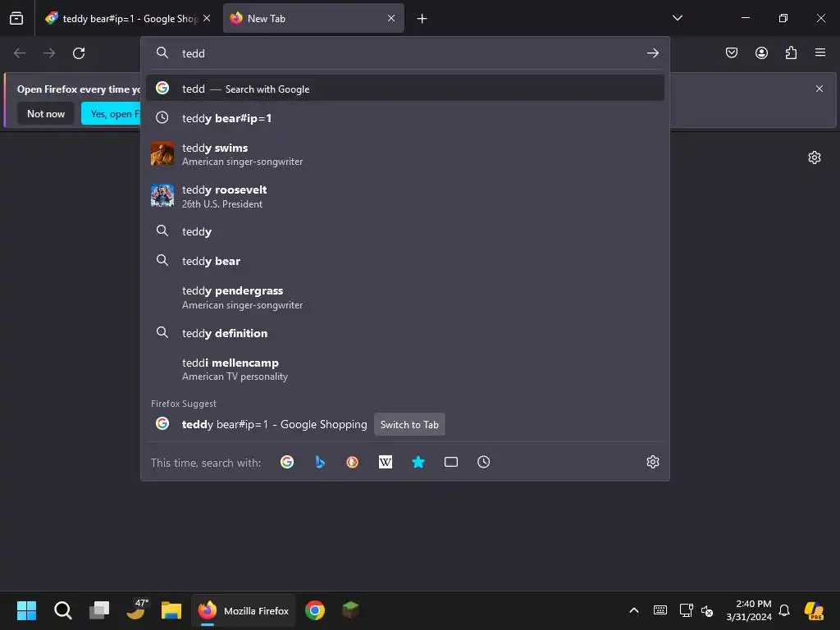This screenshot has height=630, width=840.
Task: Open the Firefox account icon
Action: click(761, 52)
